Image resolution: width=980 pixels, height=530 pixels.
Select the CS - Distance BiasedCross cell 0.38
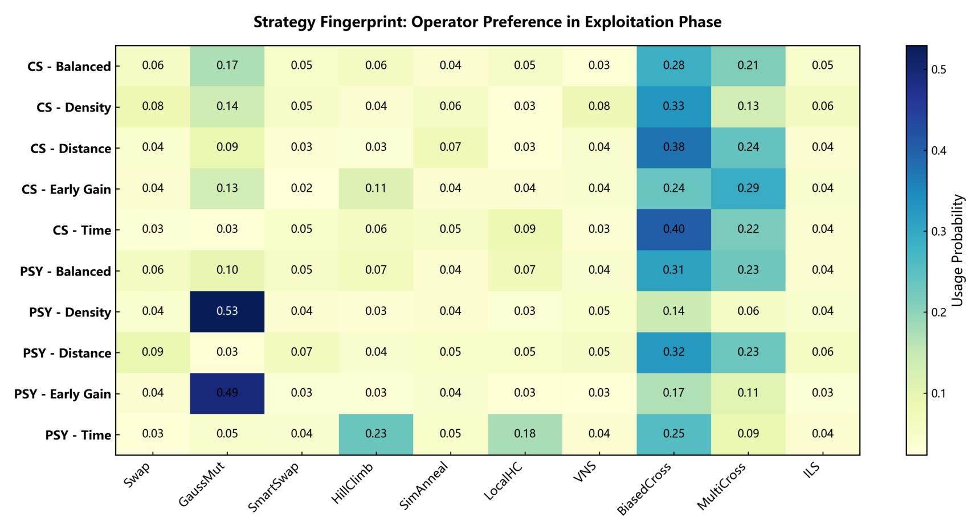click(x=673, y=147)
